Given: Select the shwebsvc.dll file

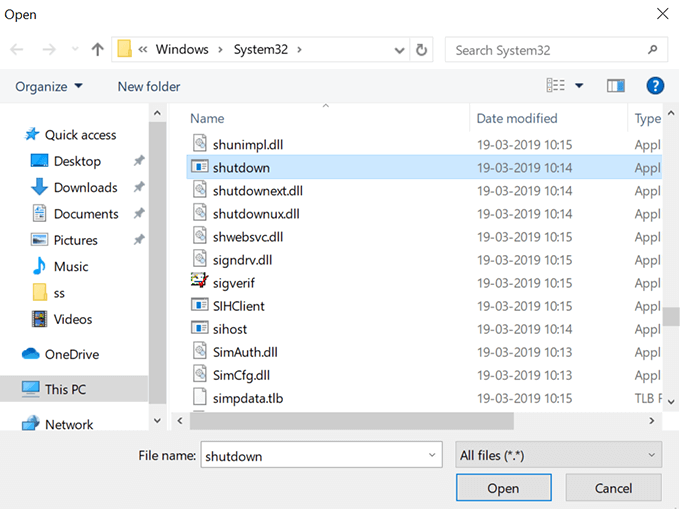Looking at the screenshot, I should click(424, 236).
